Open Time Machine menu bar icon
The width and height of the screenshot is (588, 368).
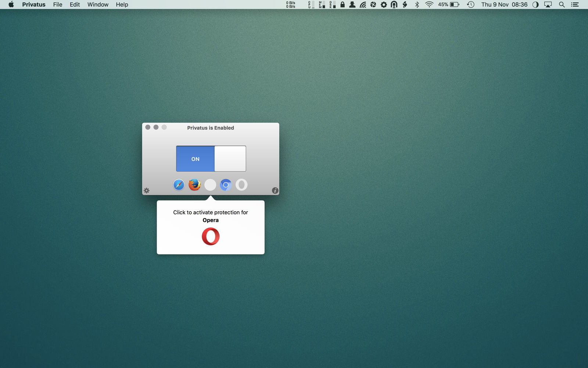click(470, 4)
